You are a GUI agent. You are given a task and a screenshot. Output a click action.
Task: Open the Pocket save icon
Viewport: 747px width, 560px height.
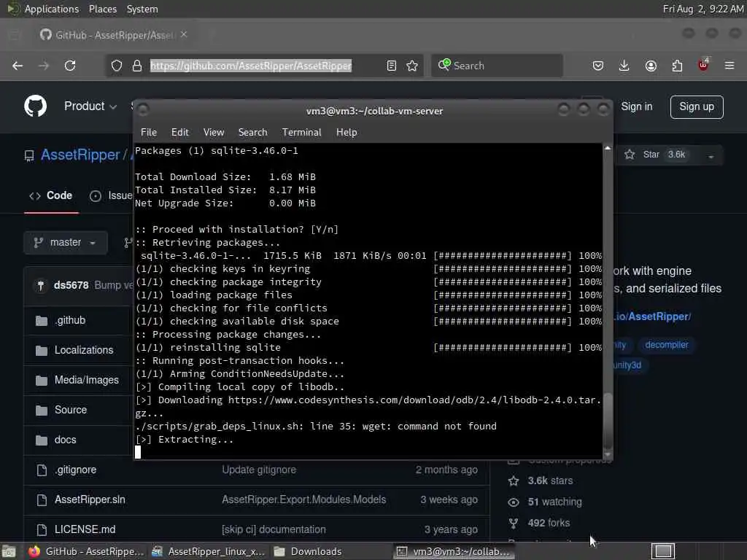click(598, 66)
